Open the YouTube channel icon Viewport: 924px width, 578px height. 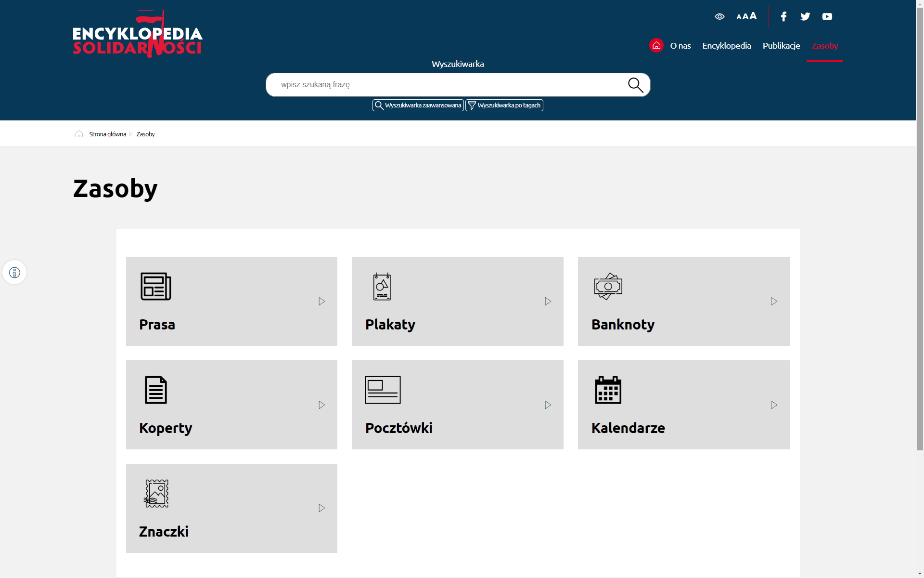click(827, 17)
